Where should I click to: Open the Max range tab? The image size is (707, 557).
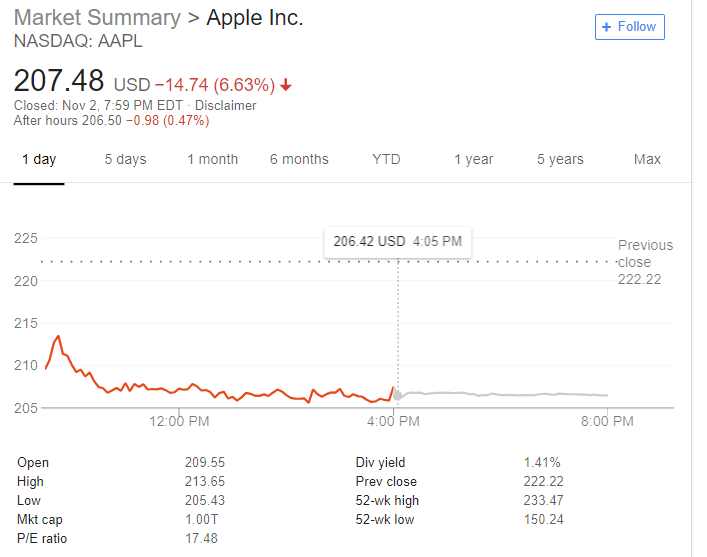coord(647,159)
